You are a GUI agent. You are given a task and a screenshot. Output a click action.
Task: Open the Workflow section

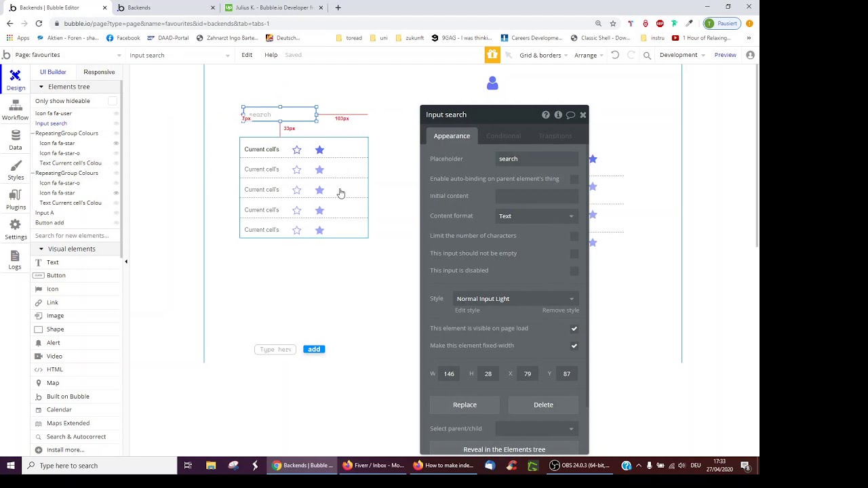tap(15, 110)
